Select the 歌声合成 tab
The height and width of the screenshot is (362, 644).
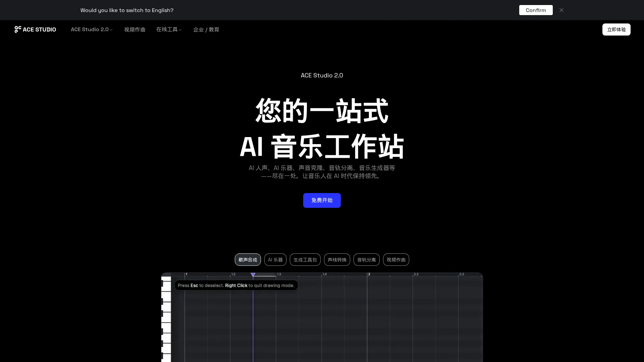pyautogui.click(x=248, y=260)
